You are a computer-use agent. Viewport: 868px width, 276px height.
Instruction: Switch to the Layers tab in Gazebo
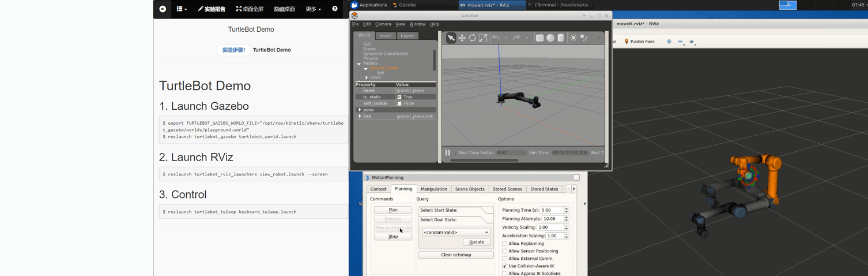[x=407, y=35]
